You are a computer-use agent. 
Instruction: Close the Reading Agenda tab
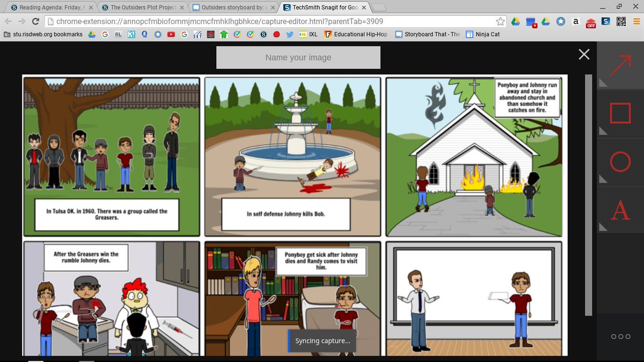point(90,8)
